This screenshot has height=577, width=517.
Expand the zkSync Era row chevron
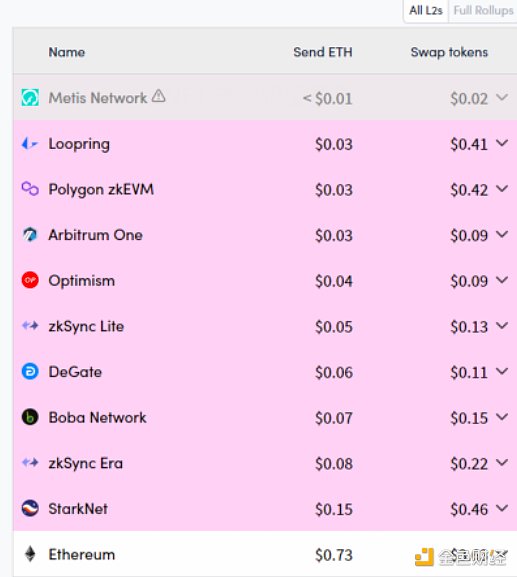pyautogui.click(x=502, y=462)
